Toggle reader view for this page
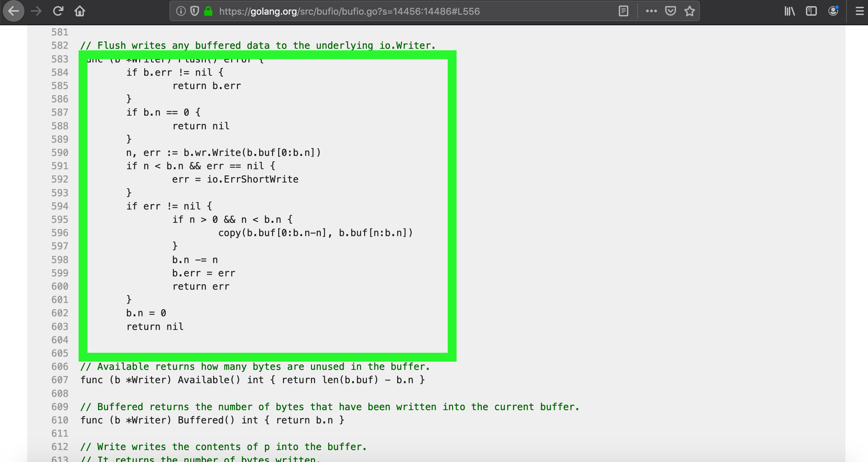The height and width of the screenshot is (462, 868). pyautogui.click(x=624, y=11)
